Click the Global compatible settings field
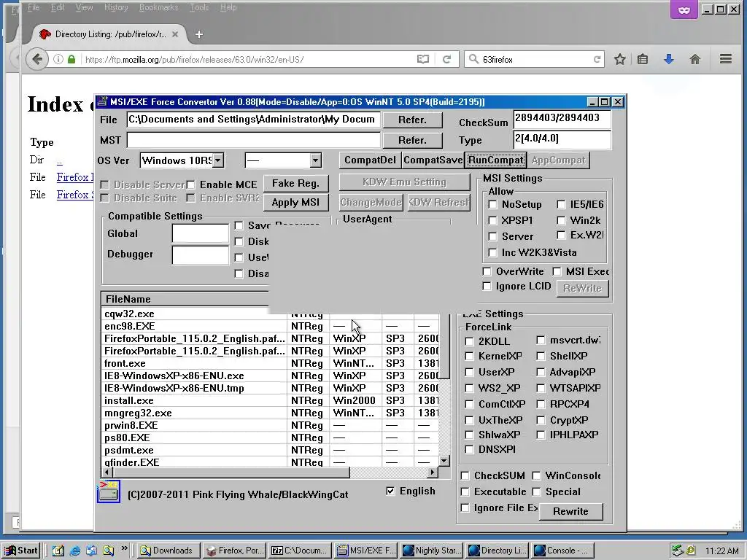 (x=200, y=234)
